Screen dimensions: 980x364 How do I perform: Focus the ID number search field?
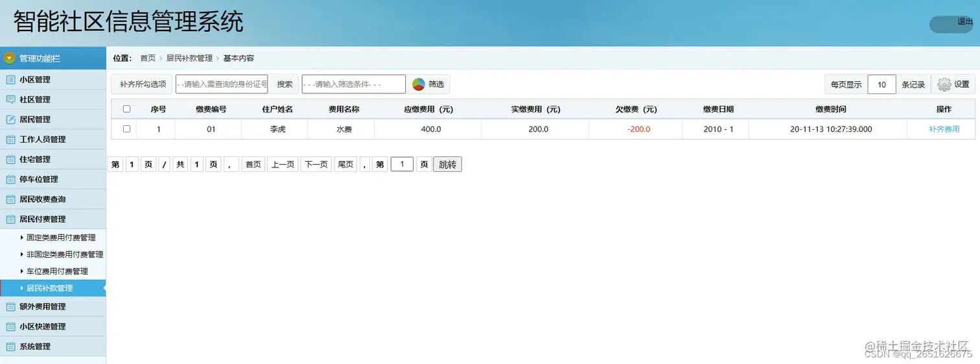[x=222, y=84]
